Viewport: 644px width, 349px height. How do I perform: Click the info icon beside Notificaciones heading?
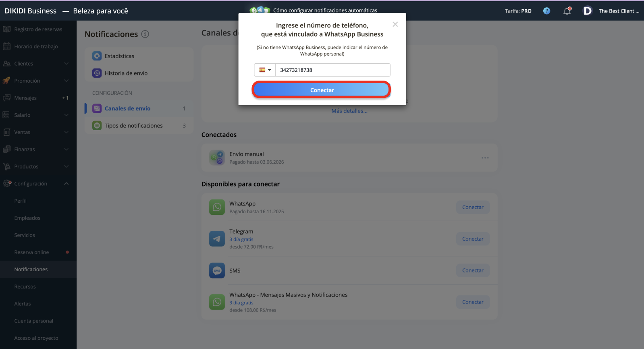pyautogui.click(x=145, y=34)
